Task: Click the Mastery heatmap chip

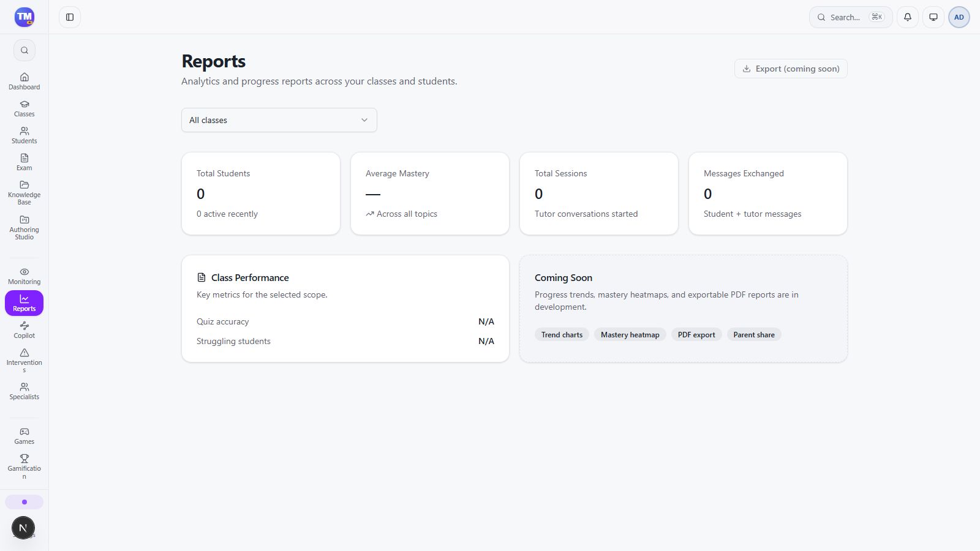Action: [x=630, y=335]
